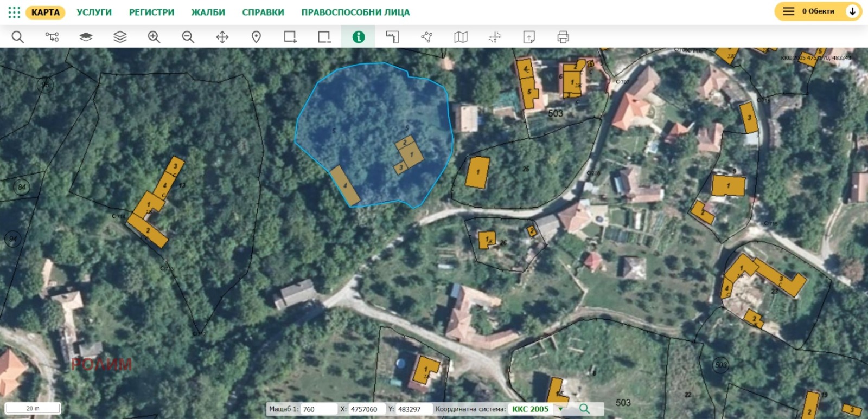This screenshot has width=868, height=419.
Task: Click the green coordinate search button
Action: click(x=584, y=409)
